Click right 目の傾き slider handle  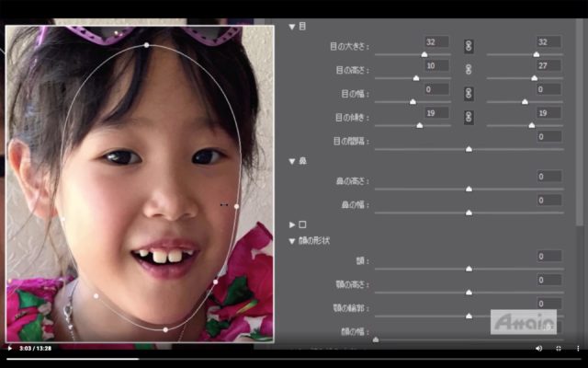tap(531, 125)
